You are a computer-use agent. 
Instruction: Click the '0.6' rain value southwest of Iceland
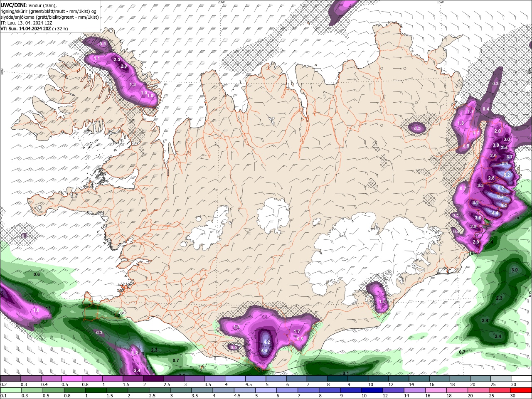(37, 274)
